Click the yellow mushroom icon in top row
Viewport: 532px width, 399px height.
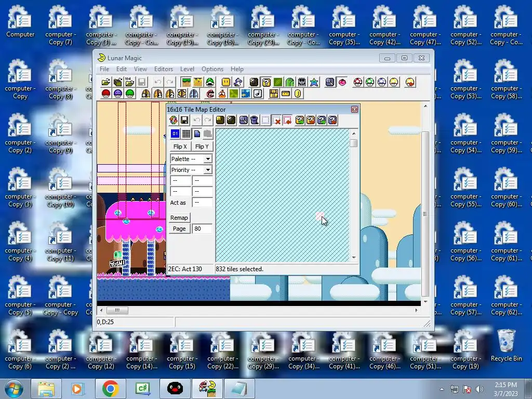(x=394, y=82)
